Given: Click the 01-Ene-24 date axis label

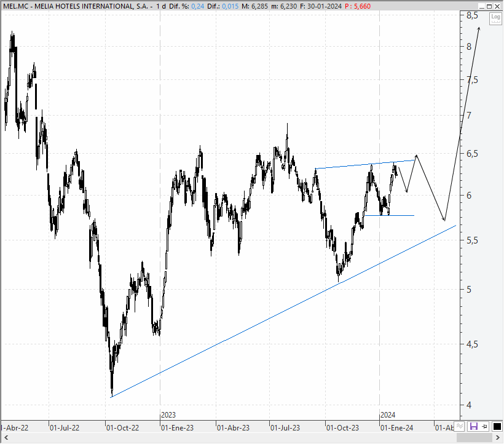Looking at the screenshot, I should (396, 428).
